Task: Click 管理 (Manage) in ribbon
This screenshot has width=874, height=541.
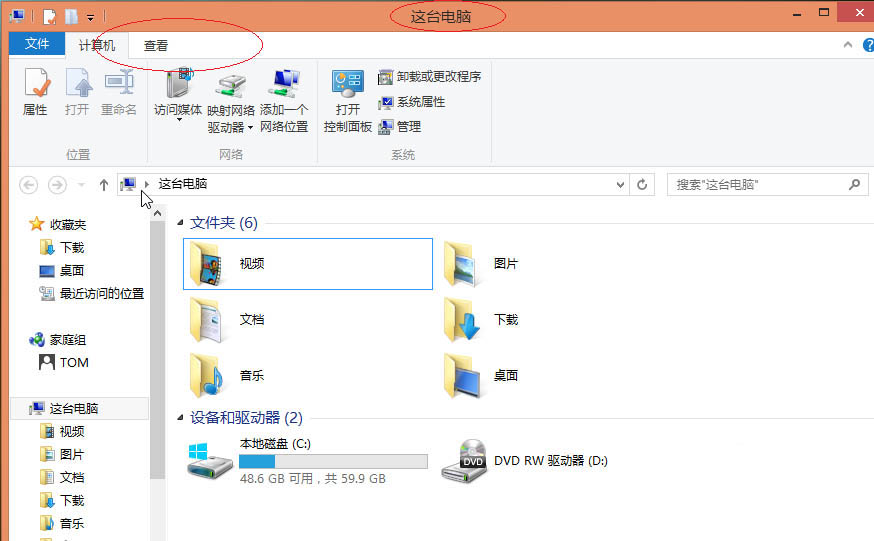Action: pyautogui.click(x=400, y=127)
